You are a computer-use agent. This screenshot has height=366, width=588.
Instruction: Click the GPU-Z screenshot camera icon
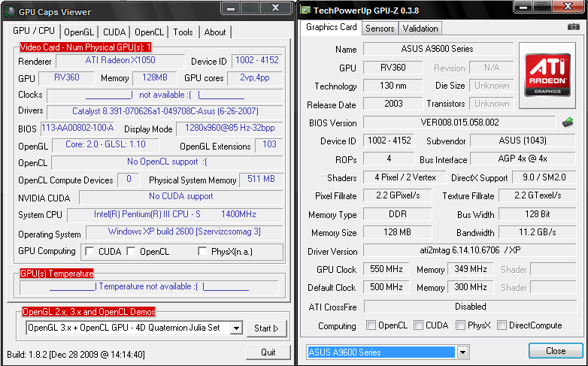coord(573,27)
